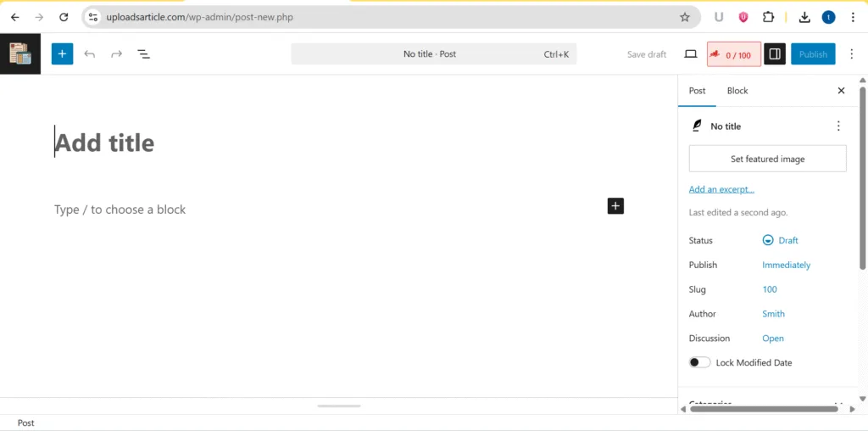868x431 pixels.
Task: Click the blue Publish button
Action: coord(813,54)
